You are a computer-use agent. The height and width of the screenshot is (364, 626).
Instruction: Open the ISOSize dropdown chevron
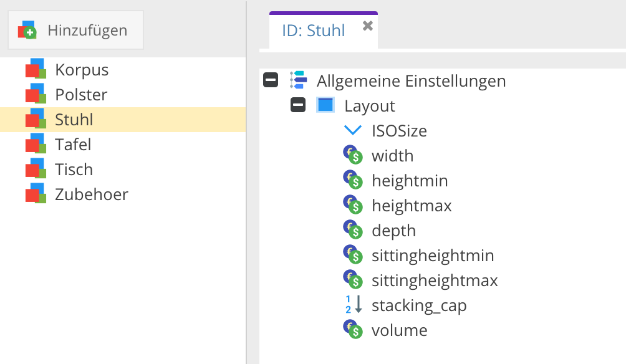pyautogui.click(x=353, y=131)
